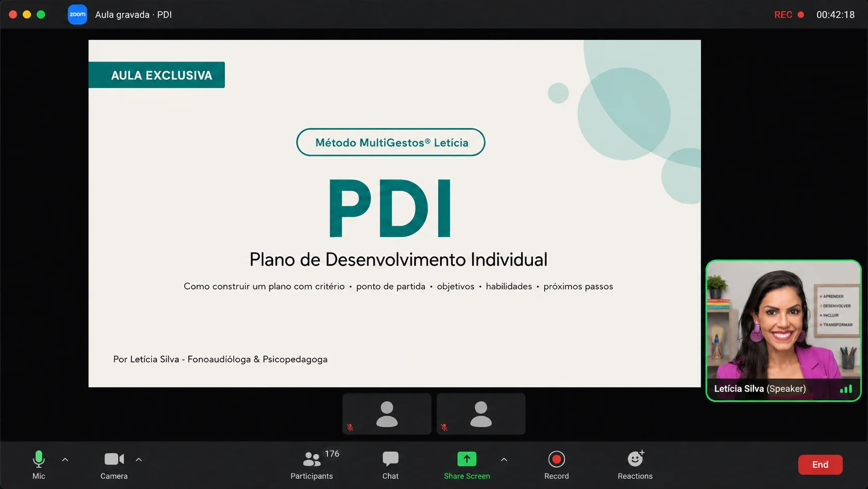Click the green macOS fullscreen button
The image size is (868, 489).
click(x=41, y=15)
